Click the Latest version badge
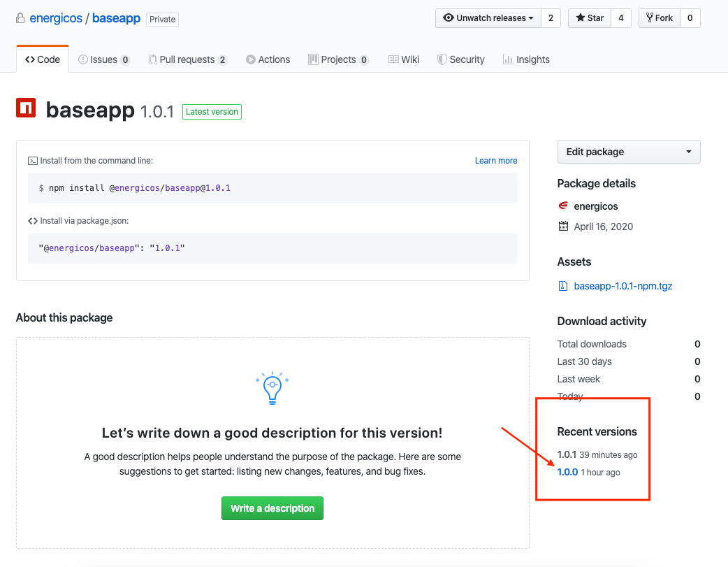This screenshot has height=567, width=728. click(x=212, y=112)
